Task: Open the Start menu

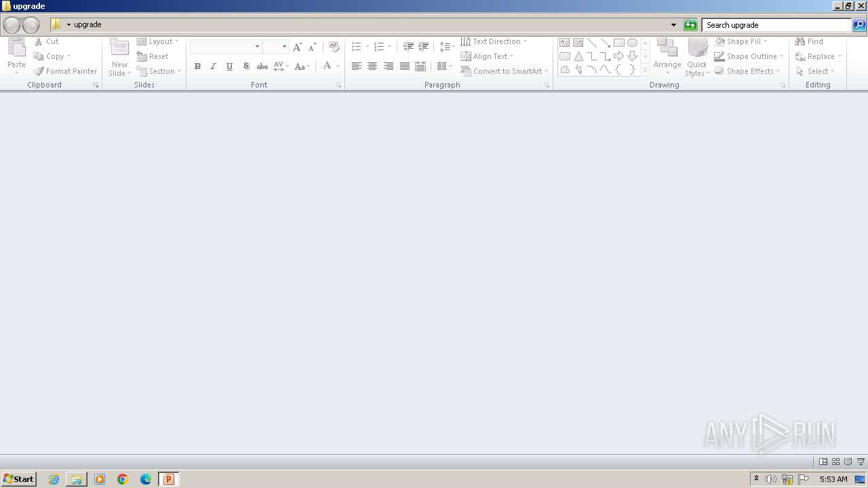Action: (18, 479)
